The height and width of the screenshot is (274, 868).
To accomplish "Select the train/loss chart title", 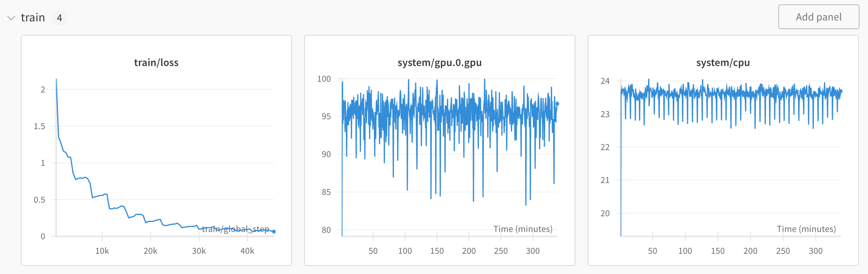I will coord(156,63).
